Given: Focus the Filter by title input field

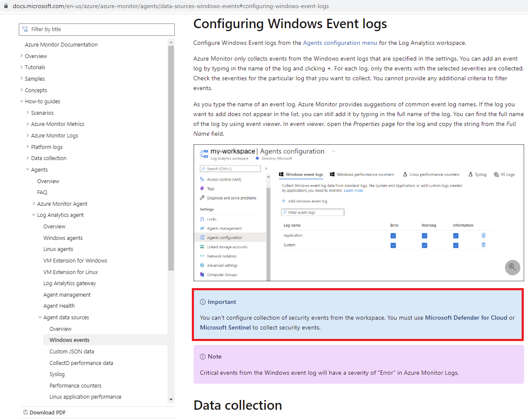Looking at the screenshot, I should coord(97,29).
